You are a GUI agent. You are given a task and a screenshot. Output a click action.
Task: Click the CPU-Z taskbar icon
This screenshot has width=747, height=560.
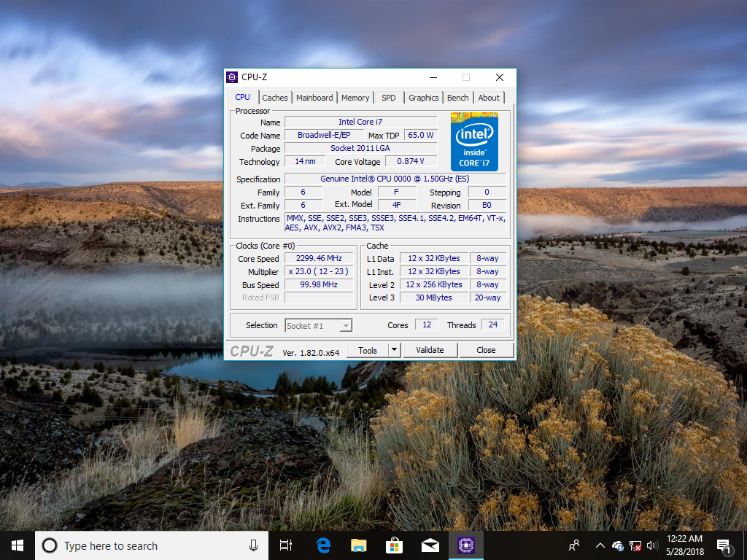coord(465,545)
